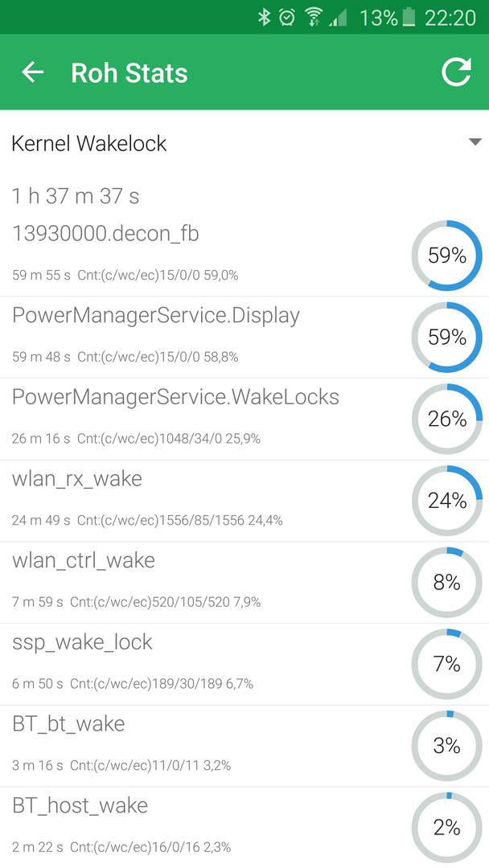Tap the back arrow icon
The image size is (489, 868).
[33, 72]
